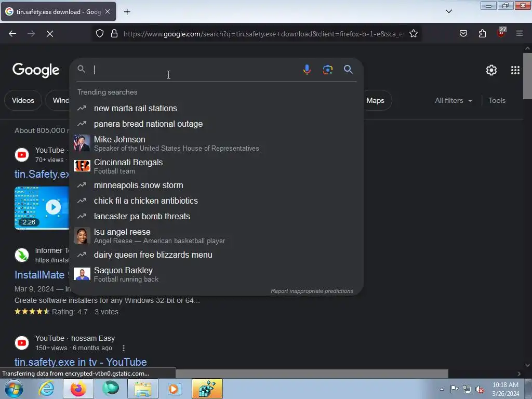The image size is (532, 399).
Task: Open the Firefox hamburger menu
Action: coord(519,34)
